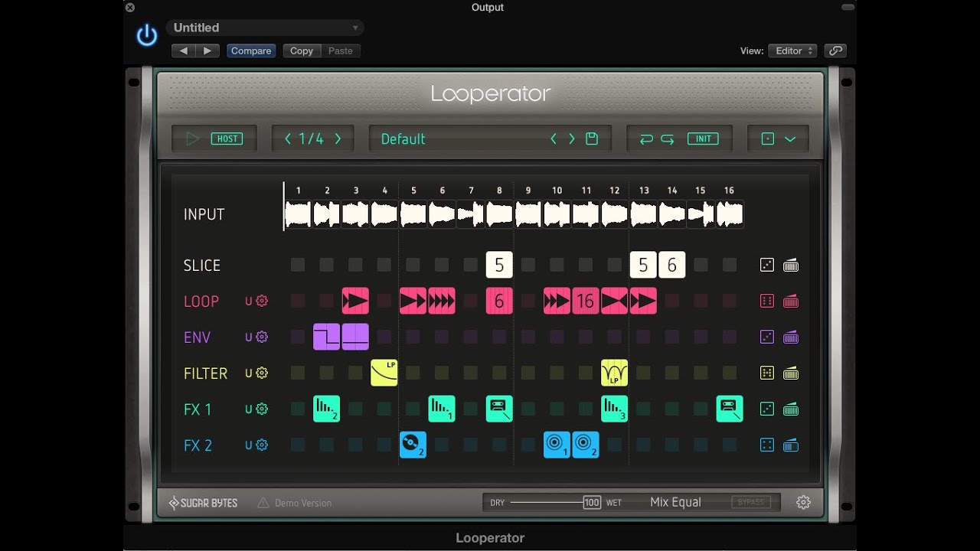
Task: Go to previous preset with left arrow
Action: (x=184, y=51)
